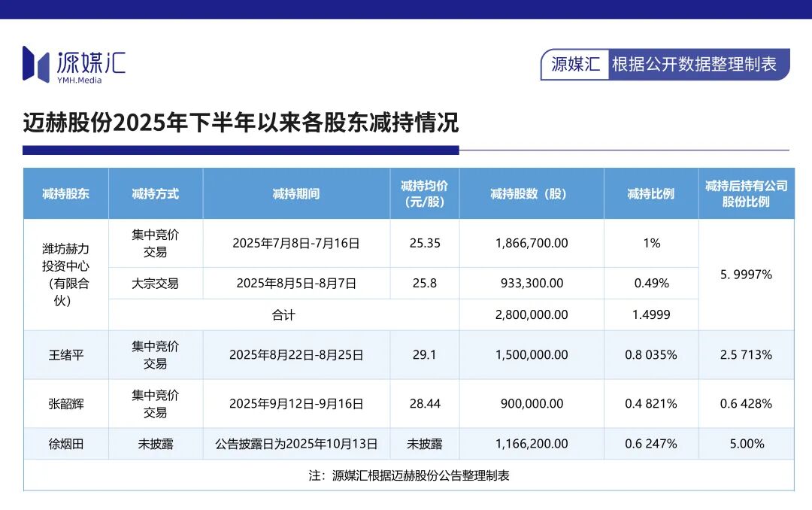Click the 933,300.00 shares cell

coord(532,284)
